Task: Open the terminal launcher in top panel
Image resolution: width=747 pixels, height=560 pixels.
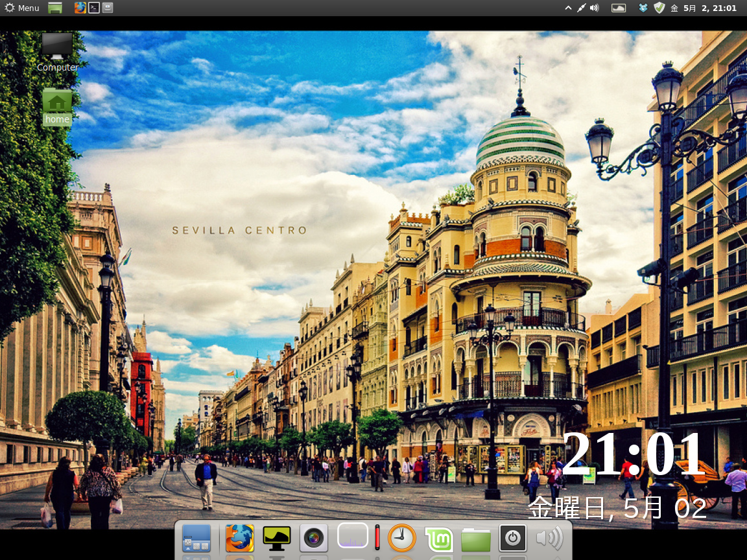Action: 94,8
